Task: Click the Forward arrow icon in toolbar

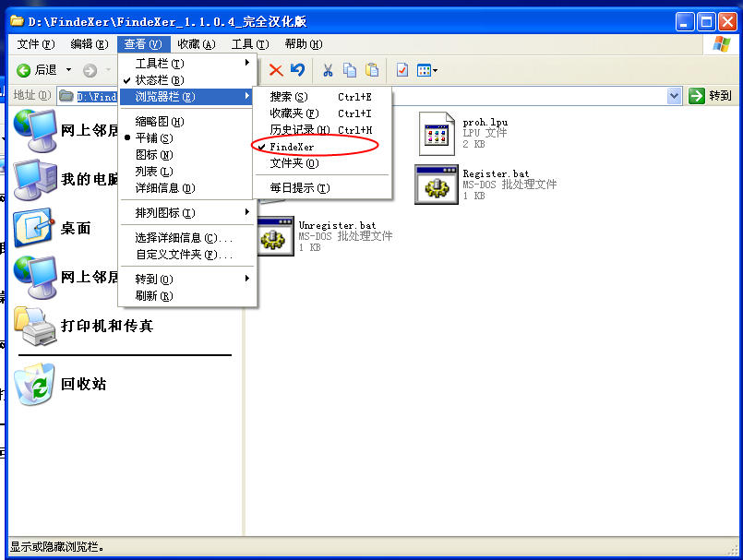Action: coord(90,71)
